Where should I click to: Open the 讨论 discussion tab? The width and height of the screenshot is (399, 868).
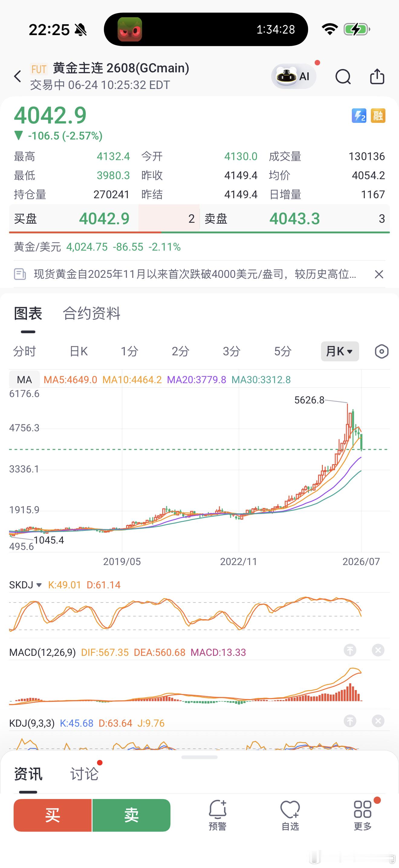[x=84, y=774]
